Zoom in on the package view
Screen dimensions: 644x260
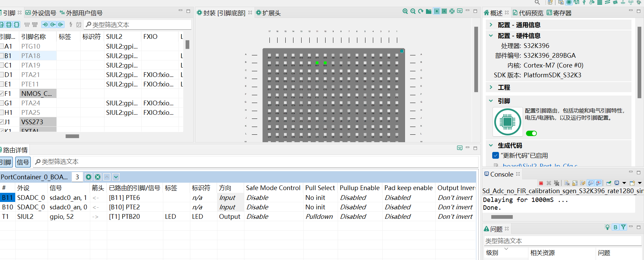click(405, 11)
